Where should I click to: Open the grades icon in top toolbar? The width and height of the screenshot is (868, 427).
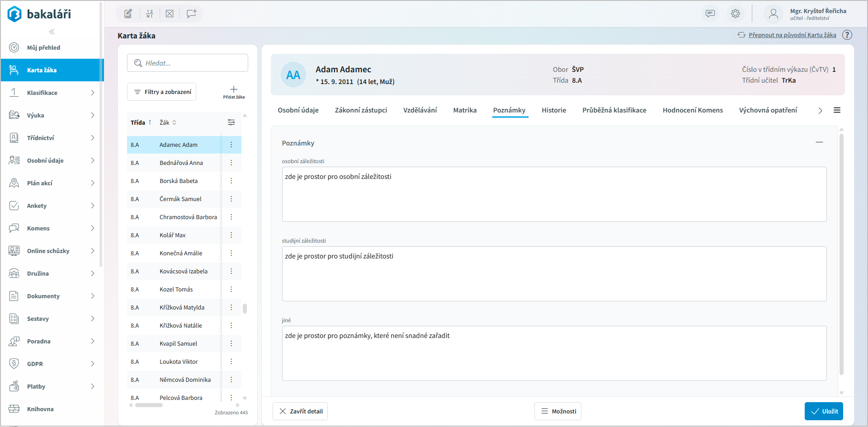click(x=150, y=14)
